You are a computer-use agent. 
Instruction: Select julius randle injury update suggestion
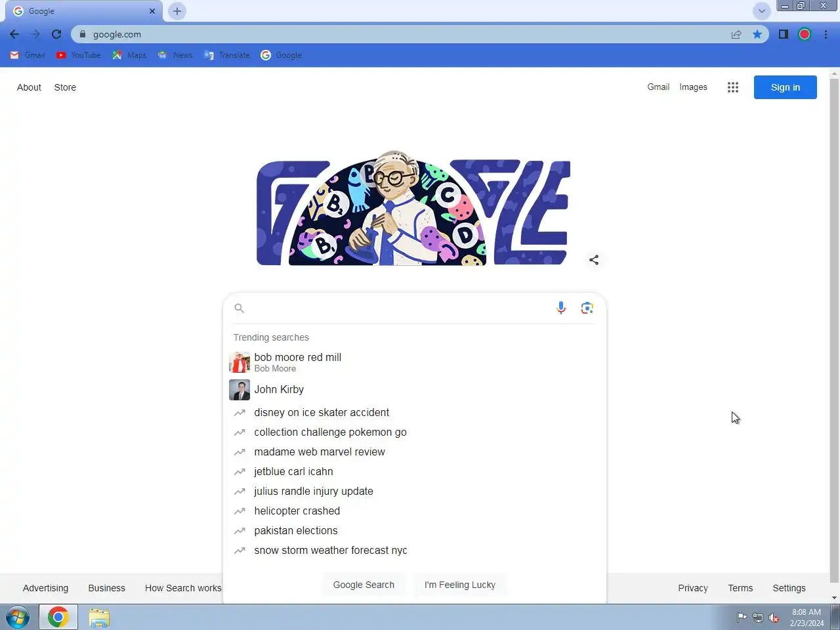tap(414, 492)
